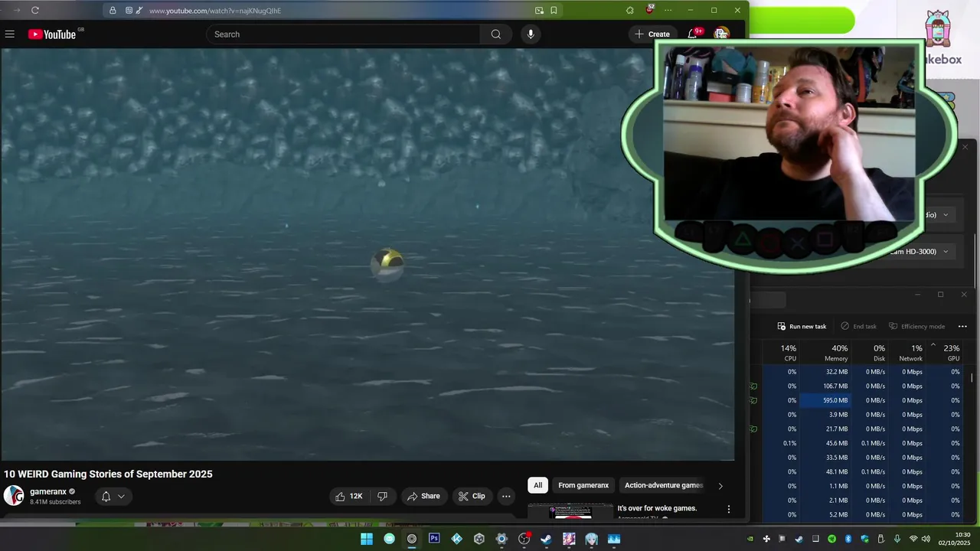Viewport: 980px width, 551px height.
Task: Click the video player to pause
Action: click(x=367, y=254)
